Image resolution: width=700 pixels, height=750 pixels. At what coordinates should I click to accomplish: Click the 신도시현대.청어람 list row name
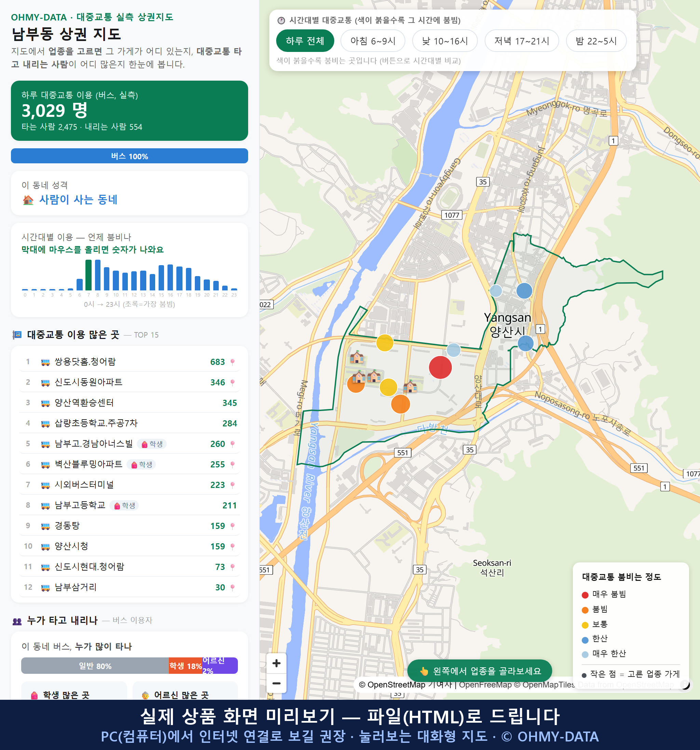[90, 567]
